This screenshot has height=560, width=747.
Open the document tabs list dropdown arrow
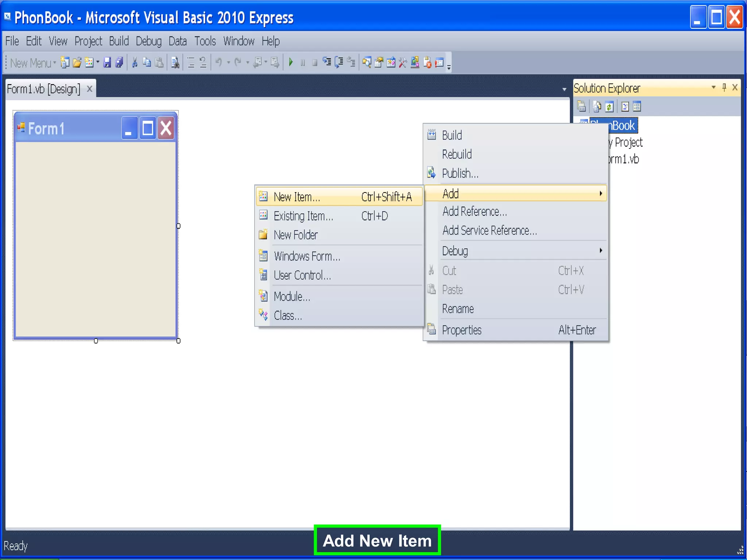pos(564,89)
